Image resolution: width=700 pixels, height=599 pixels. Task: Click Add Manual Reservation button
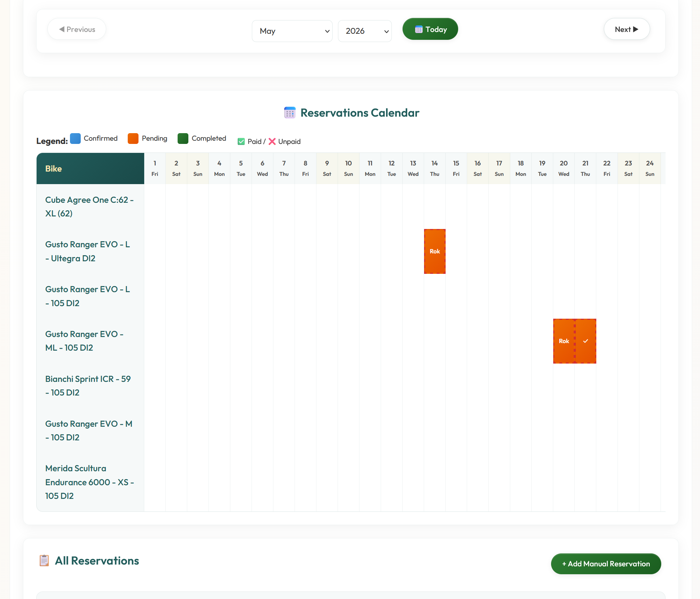(x=606, y=564)
